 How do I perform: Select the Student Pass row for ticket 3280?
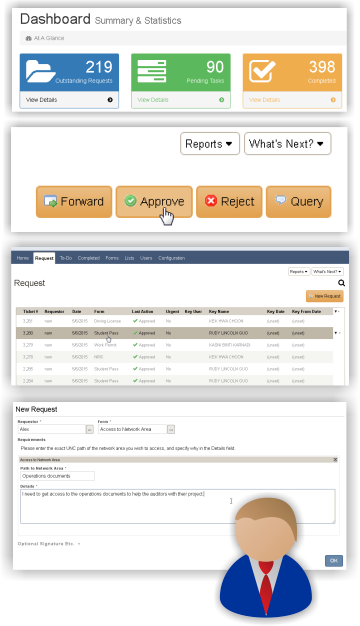(x=174, y=333)
